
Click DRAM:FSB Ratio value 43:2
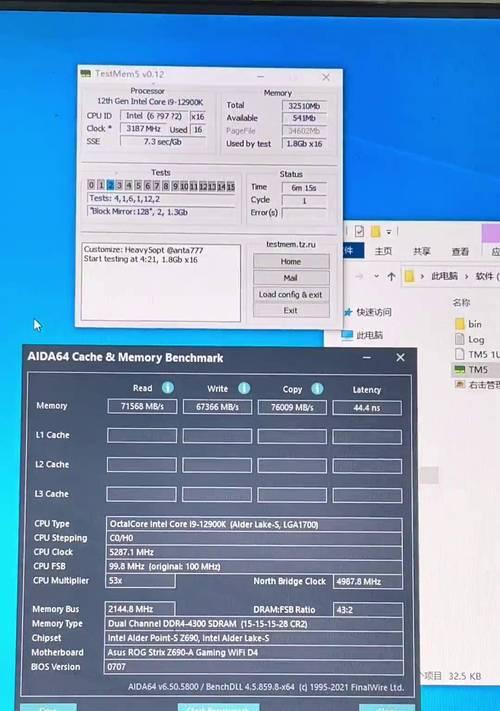368,609
